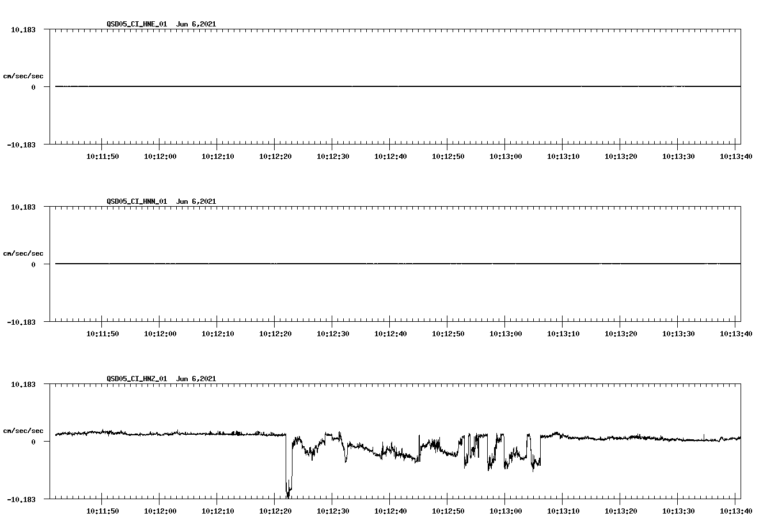
Task: Click the 10.183 upper limit on HNZ plot
Action: click(23, 384)
